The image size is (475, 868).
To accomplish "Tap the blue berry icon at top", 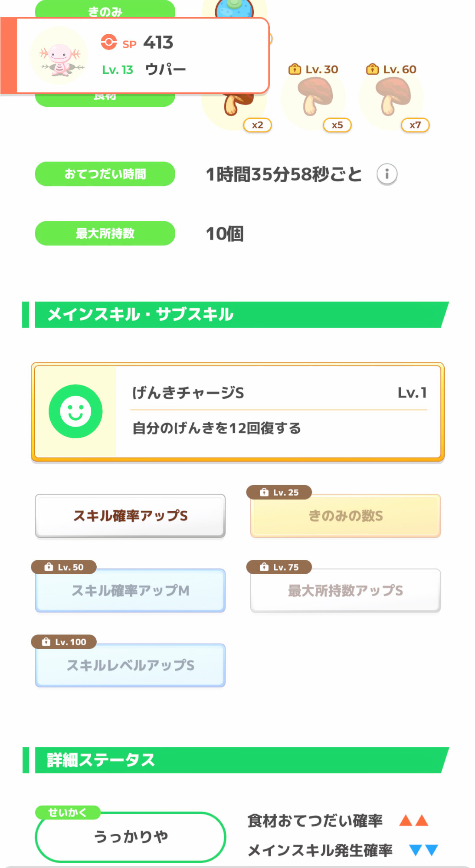I will [x=234, y=9].
